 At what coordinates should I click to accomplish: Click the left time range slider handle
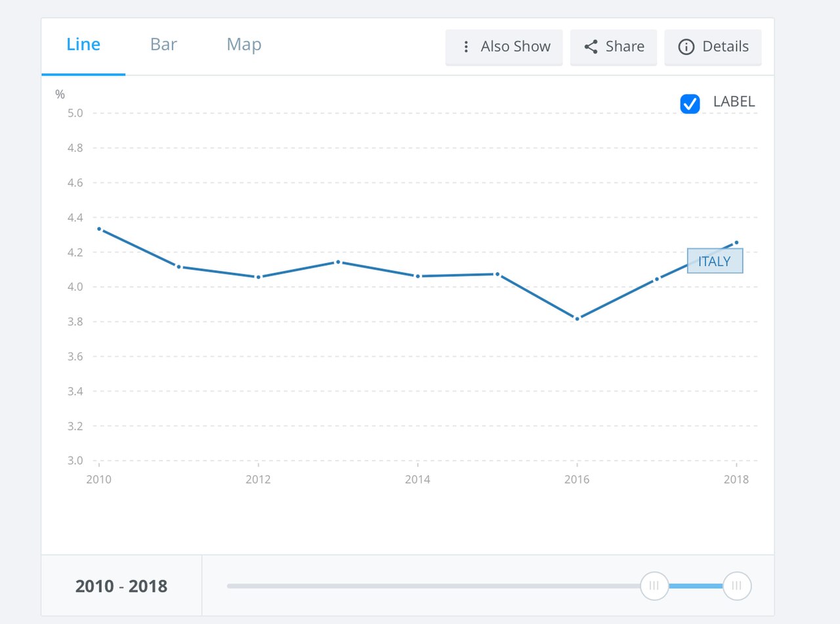pos(654,586)
